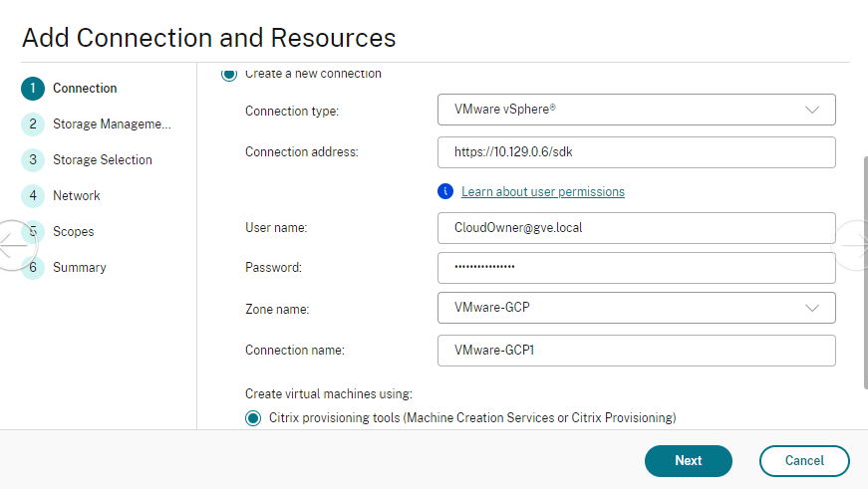The image size is (868, 489).
Task: Click the step 4 number circle icon
Action: pyautogui.click(x=33, y=196)
